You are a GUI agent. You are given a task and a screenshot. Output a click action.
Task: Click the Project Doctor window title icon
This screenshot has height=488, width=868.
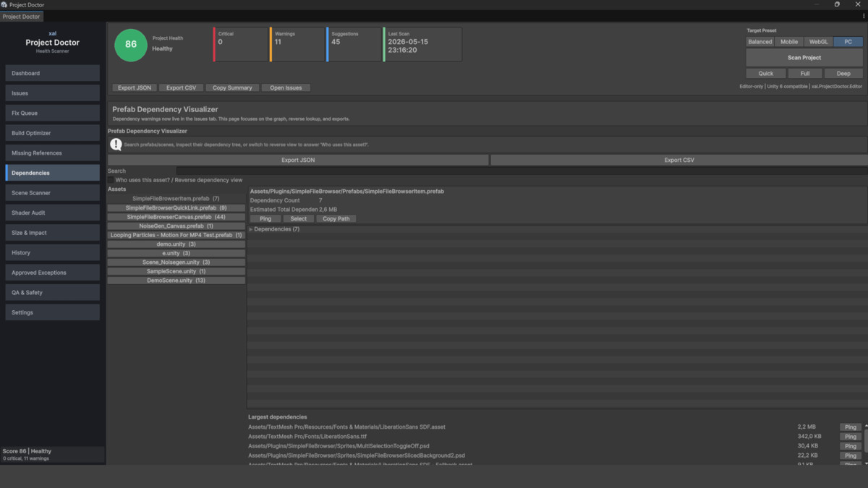click(4, 4)
